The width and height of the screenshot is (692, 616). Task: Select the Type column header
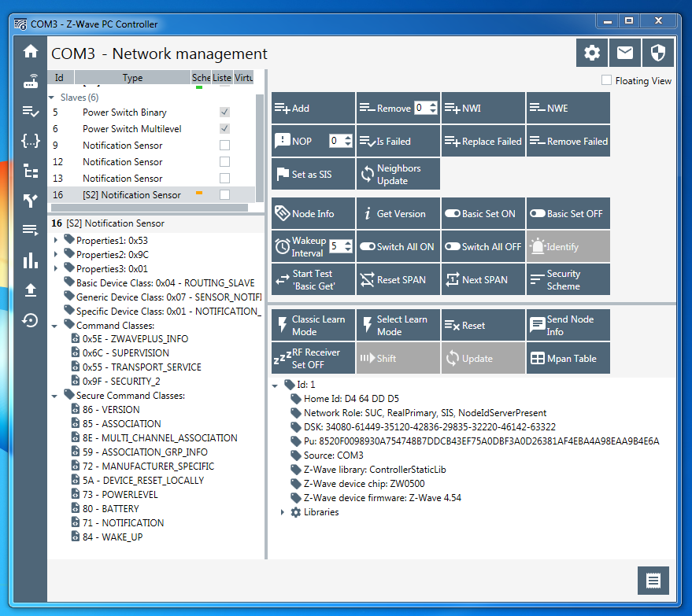pos(132,78)
